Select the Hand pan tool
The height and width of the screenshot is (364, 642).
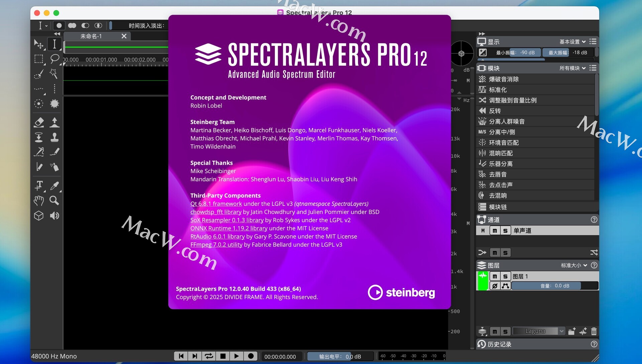(39, 201)
